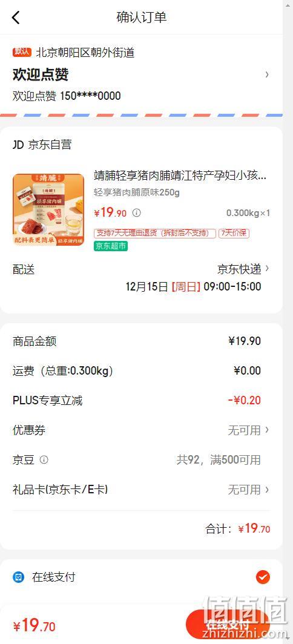Select the 12月15日 delivery time slot
Image resolution: width=293 pixels, height=644 pixels.
(x=193, y=286)
